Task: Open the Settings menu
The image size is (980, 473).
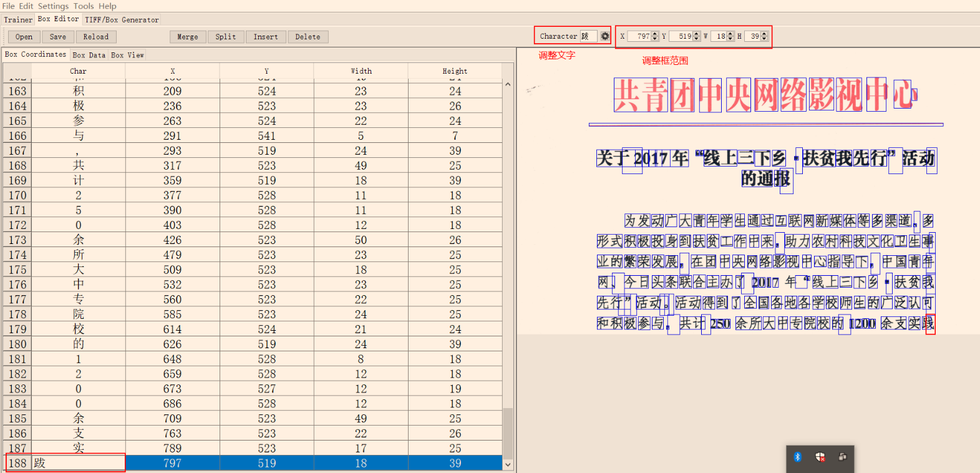Action: pos(53,6)
